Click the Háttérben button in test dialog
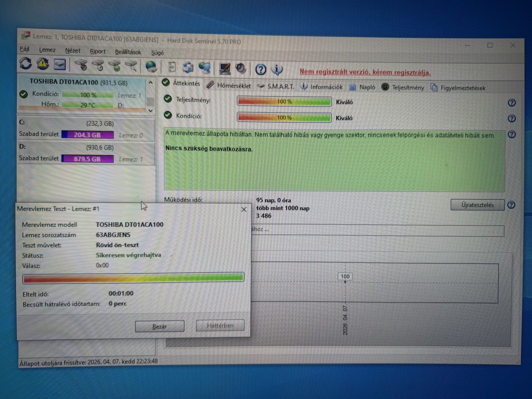 click(x=220, y=325)
